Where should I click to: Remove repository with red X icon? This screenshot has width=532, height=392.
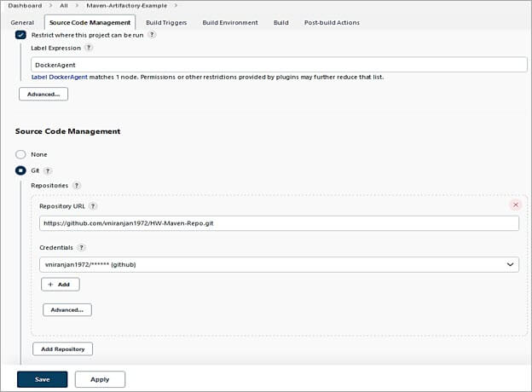[x=515, y=205]
